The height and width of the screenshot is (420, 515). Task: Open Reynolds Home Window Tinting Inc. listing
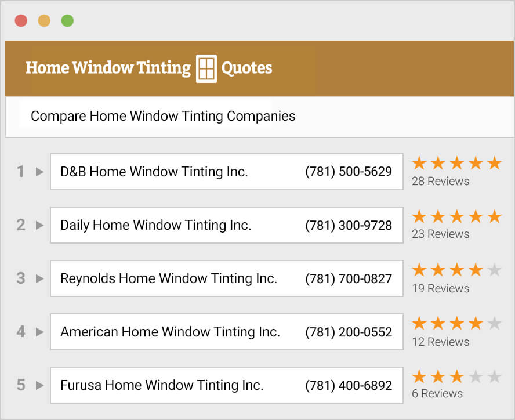[x=169, y=278]
